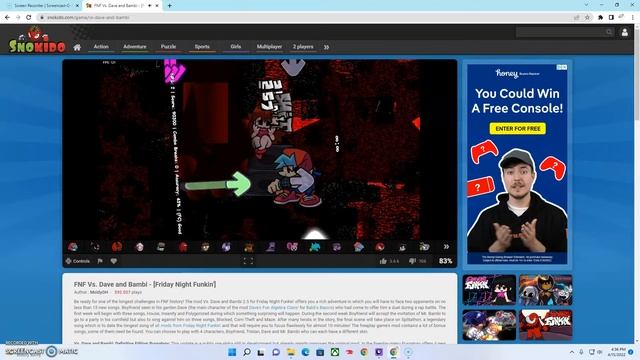Click the Snokido logo
This screenshot has width=640, height=360.
click(37, 40)
